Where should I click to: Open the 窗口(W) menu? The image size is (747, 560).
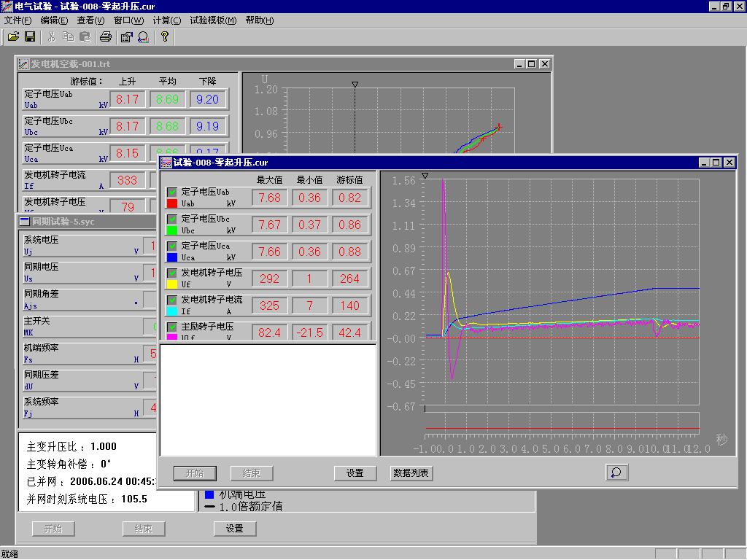click(x=128, y=20)
